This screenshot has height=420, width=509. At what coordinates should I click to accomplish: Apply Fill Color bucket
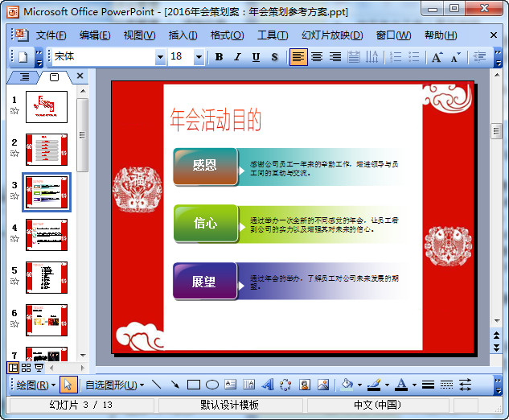tap(347, 385)
